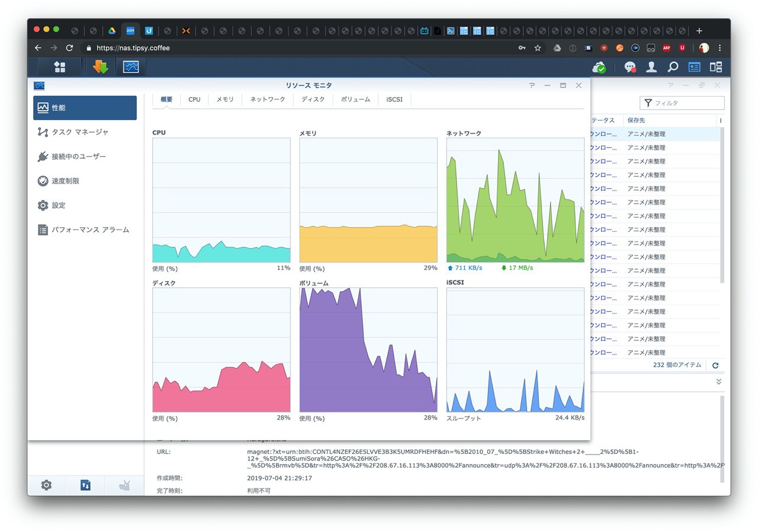Click the download task list scrollbar
Screen dimensions: 758x532
pyautogui.click(x=722, y=204)
